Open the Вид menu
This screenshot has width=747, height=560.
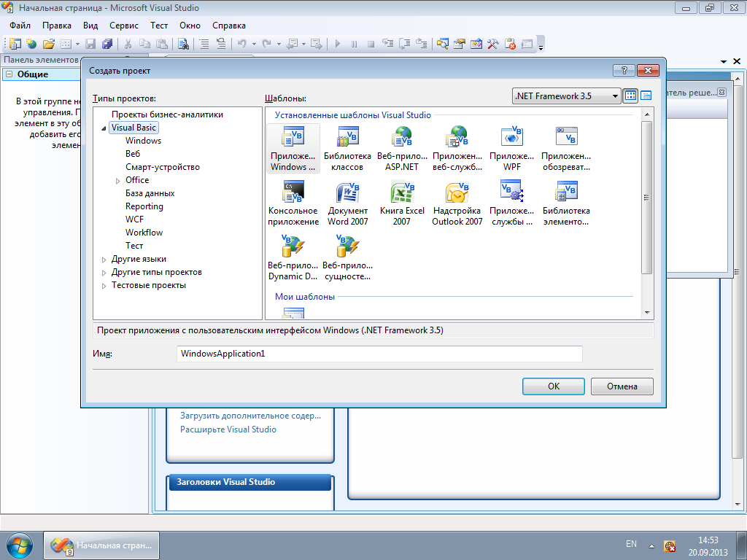pos(90,26)
